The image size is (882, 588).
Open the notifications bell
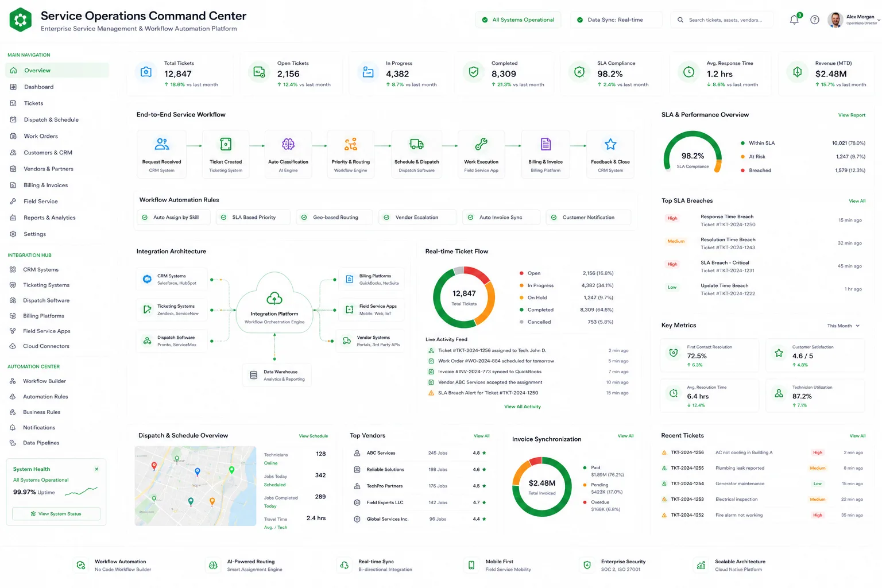coord(794,20)
